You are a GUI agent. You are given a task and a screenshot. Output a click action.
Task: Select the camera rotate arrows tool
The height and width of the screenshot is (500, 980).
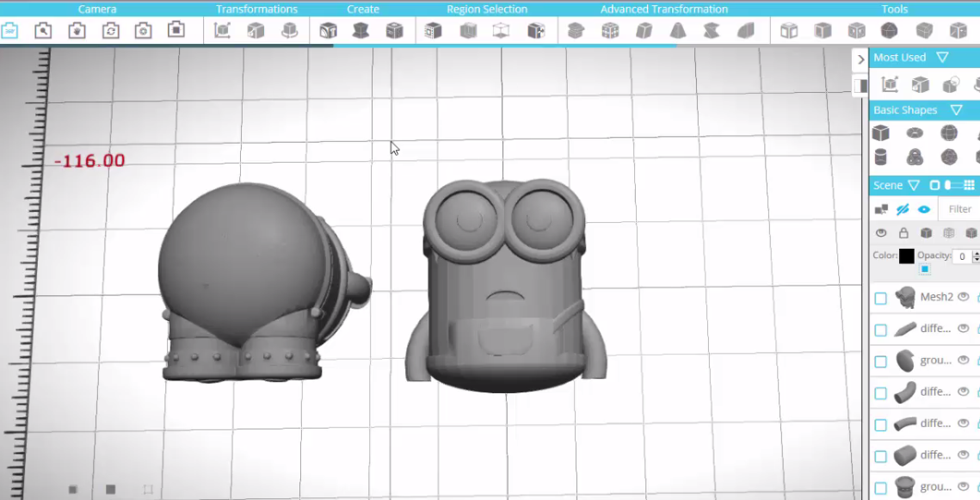111,31
